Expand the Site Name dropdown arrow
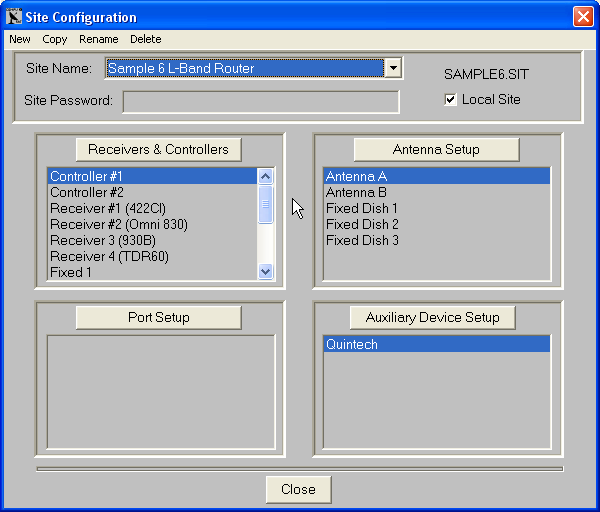 tap(394, 68)
